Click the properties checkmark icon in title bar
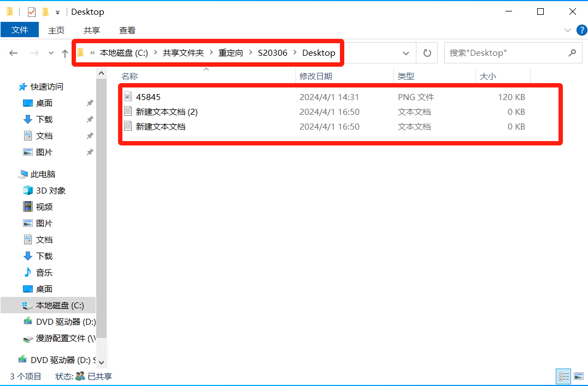 pyautogui.click(x=32, y=11)
